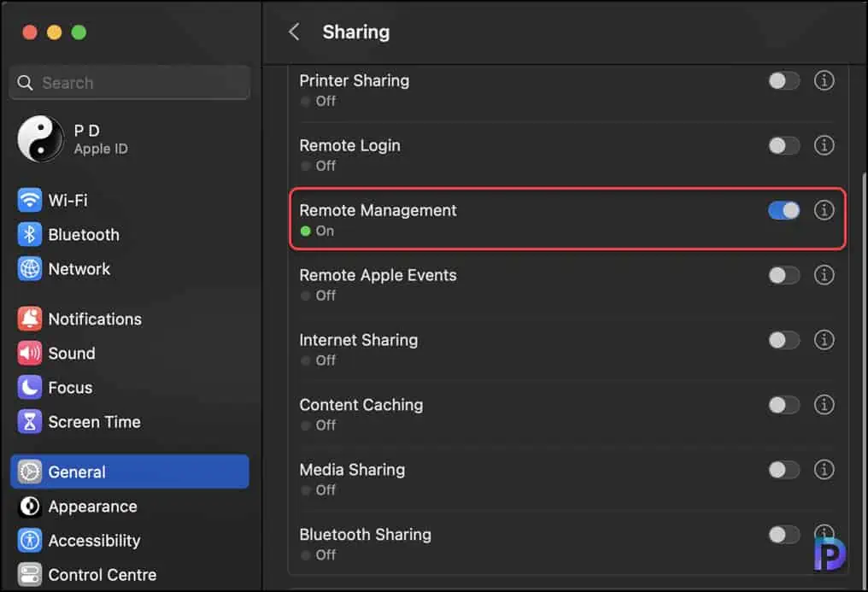Click the Appearance icon
Image resolution: width=868 pixels, height=592 pixels.
coord(29,507)
